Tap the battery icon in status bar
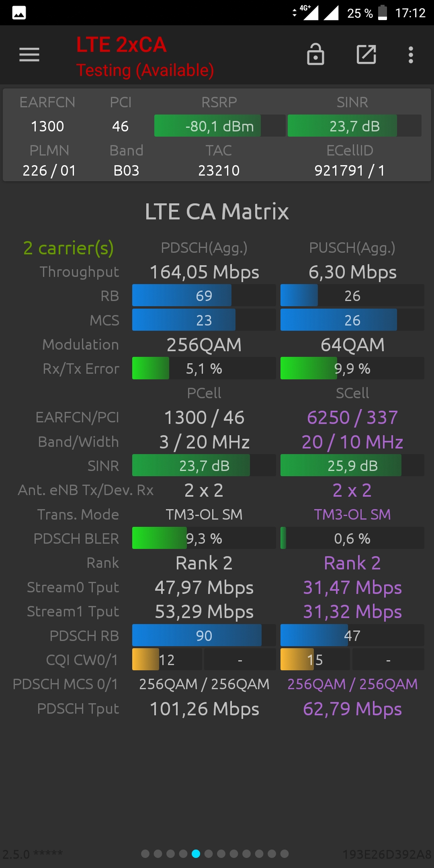The height and width of the screenshot is (868, 434). [x=383, y=12]
